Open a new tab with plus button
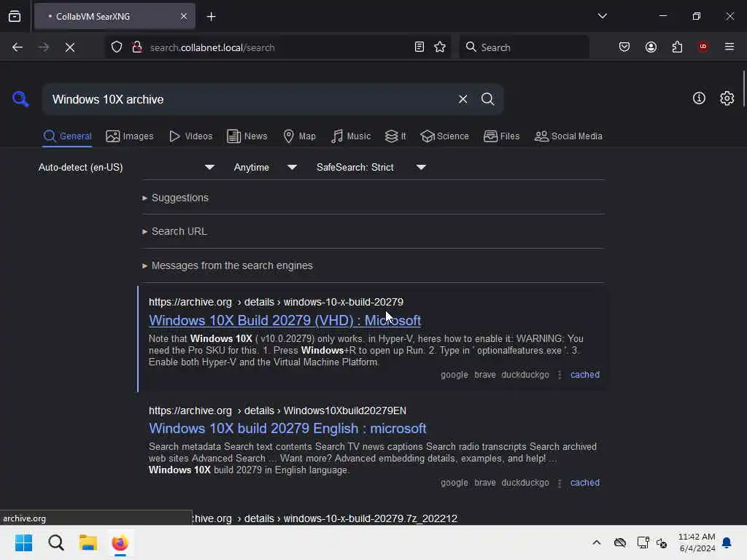The width and height of the screenshot is (747, 560). 211,17
